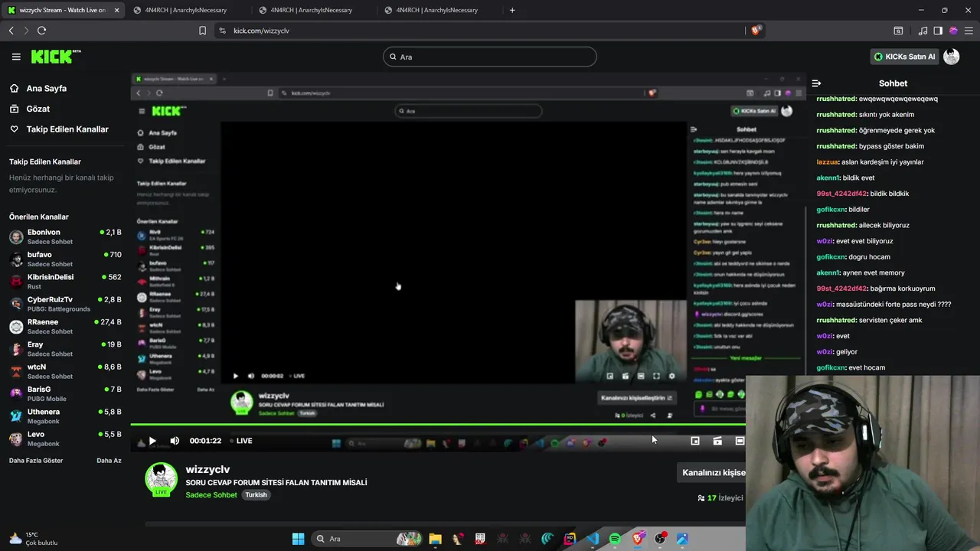Image resolution: width=980 pixels, height=551 pixels.
Task: Mute the stream volume
Action: click(x=175, y=441)
